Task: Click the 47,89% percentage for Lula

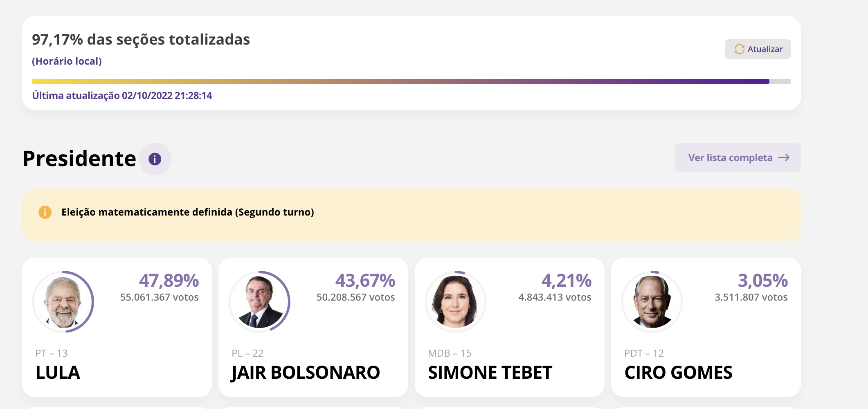Action: click(x=169, y=281)
